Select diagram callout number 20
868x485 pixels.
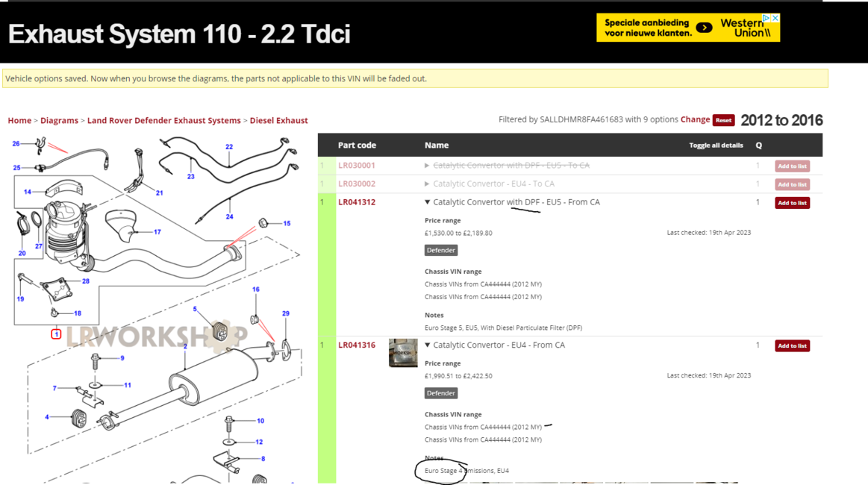pyautogui.click(x=22, y=254)
